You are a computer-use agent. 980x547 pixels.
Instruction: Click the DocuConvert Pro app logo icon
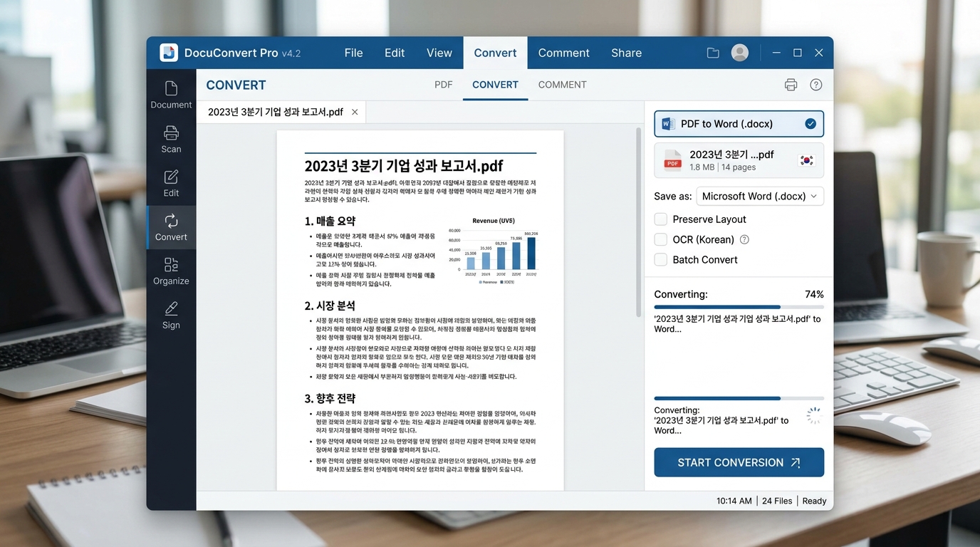169,53
